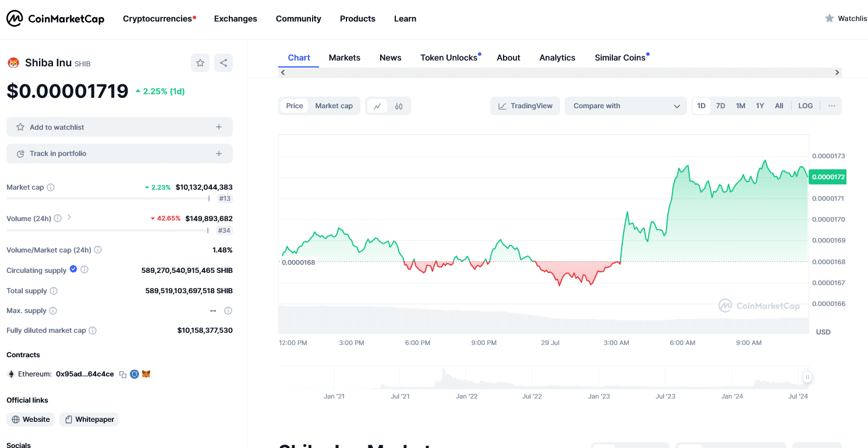The width and height of the screenshot is (868, 448).
Task: Open the Volume (24h) info icon
Action: [x=57, y=218]
